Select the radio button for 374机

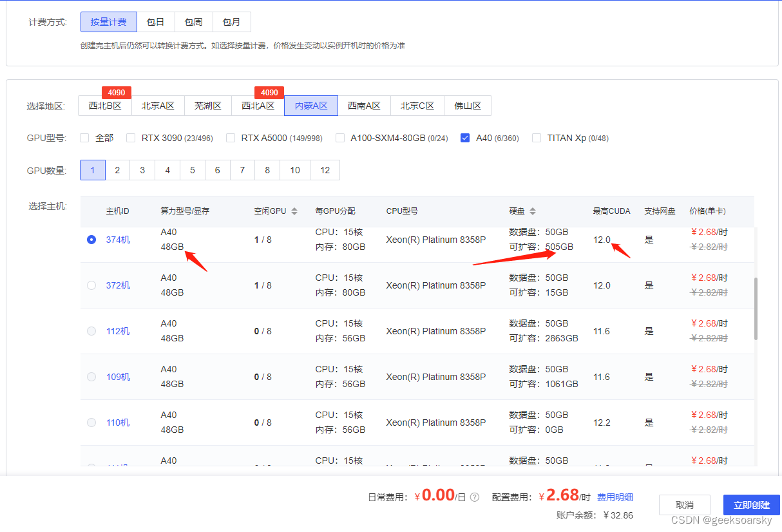pyautogui.click(x=91, y=240)
